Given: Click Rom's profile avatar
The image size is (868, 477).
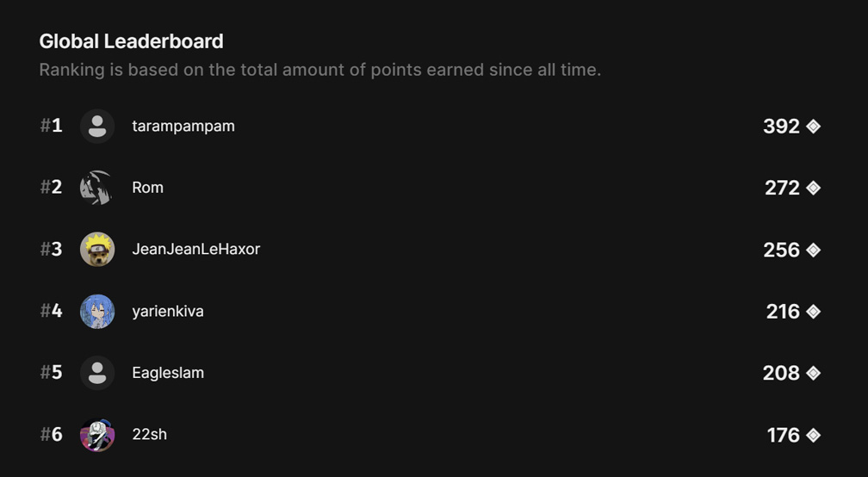Looking at the screenshot, I should tap(97, 188).
